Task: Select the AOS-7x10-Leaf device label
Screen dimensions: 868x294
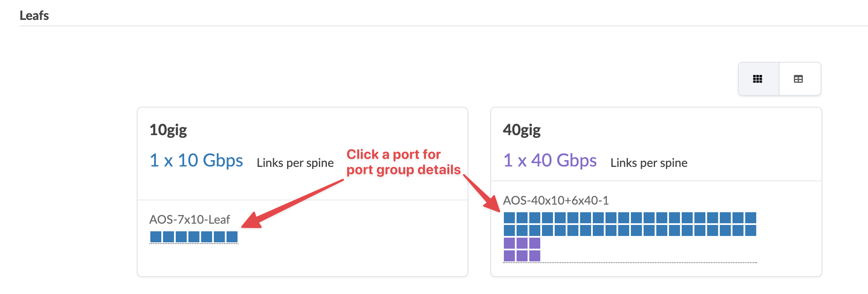Action: click(x=189, y=219)
